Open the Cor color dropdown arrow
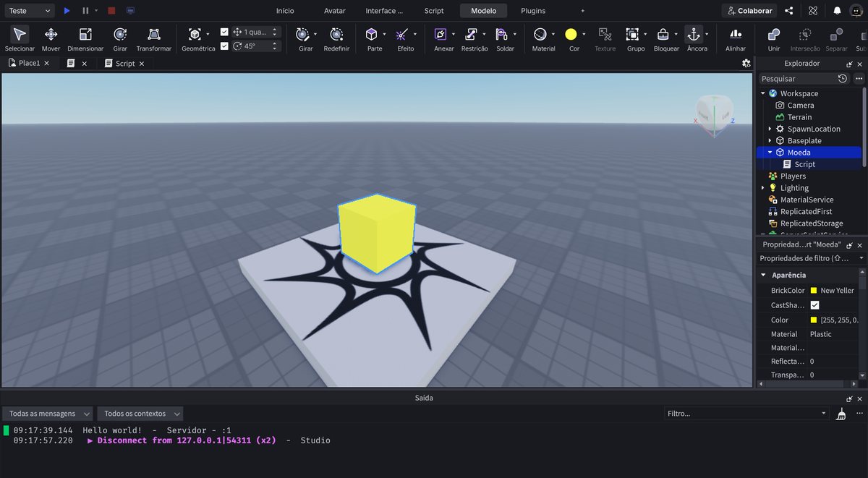Image resolution: width=868 pixels, height=478 pixels. point(584,34)
